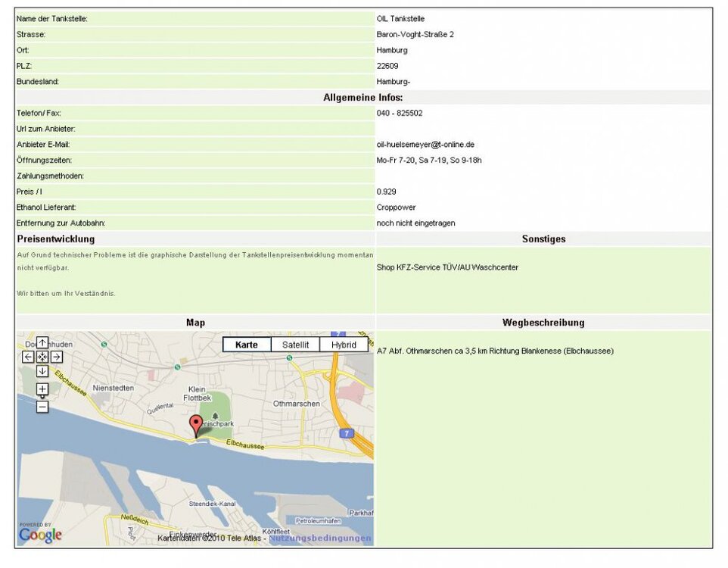728x568 pixels.
Task: Click Nienstedten label on map
Action: [x=114, y=388]
